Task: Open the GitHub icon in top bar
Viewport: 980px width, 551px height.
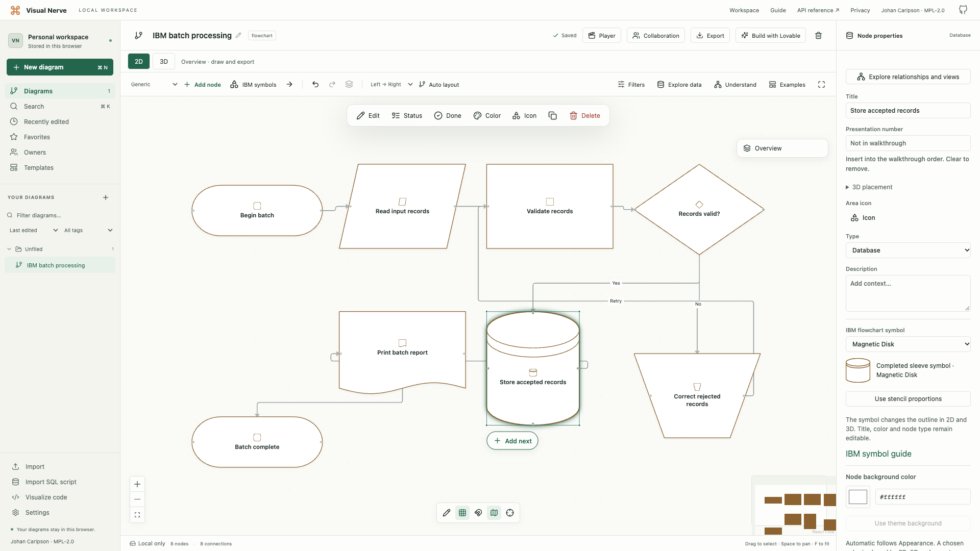Action: pos(963,10)
